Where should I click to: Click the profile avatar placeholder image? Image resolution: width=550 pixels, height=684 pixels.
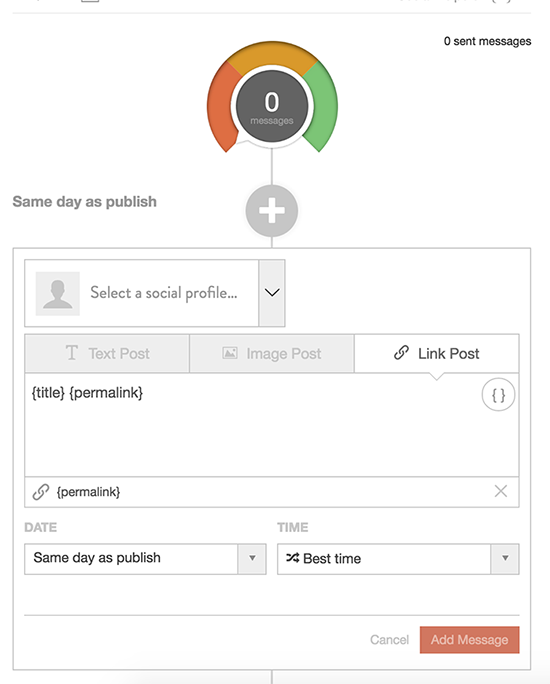point(58,294)
